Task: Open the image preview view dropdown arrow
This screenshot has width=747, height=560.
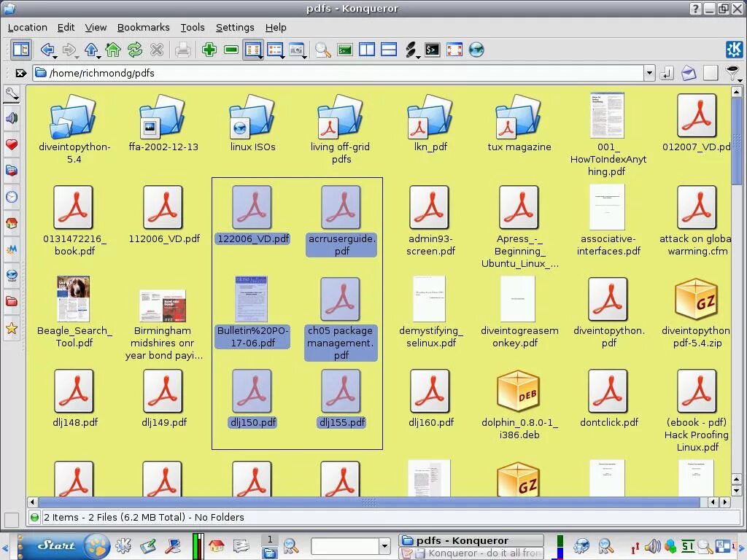Action: (305, 57)
